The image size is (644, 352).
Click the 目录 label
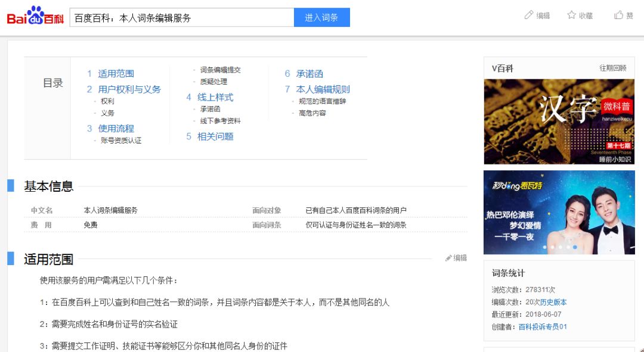coord(53,83)
